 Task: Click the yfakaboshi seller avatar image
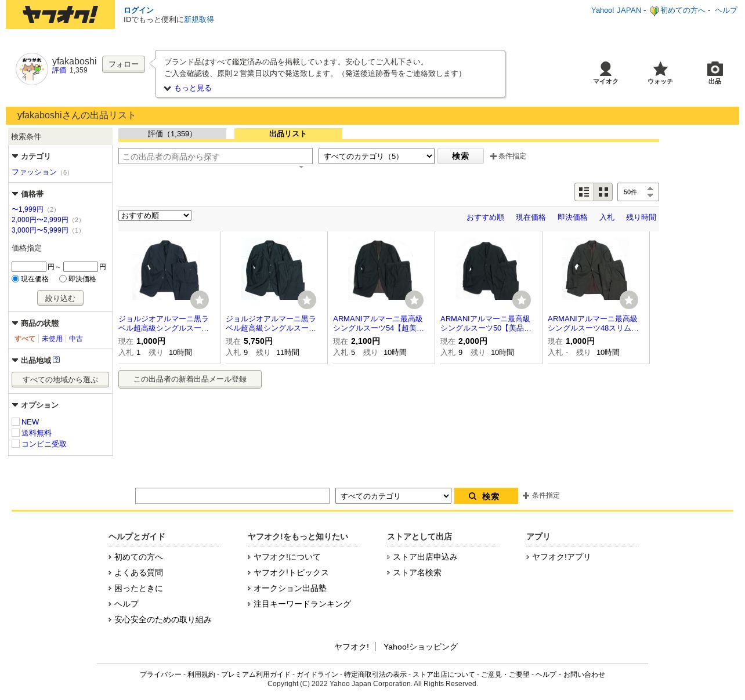click(x=32, y=69)
